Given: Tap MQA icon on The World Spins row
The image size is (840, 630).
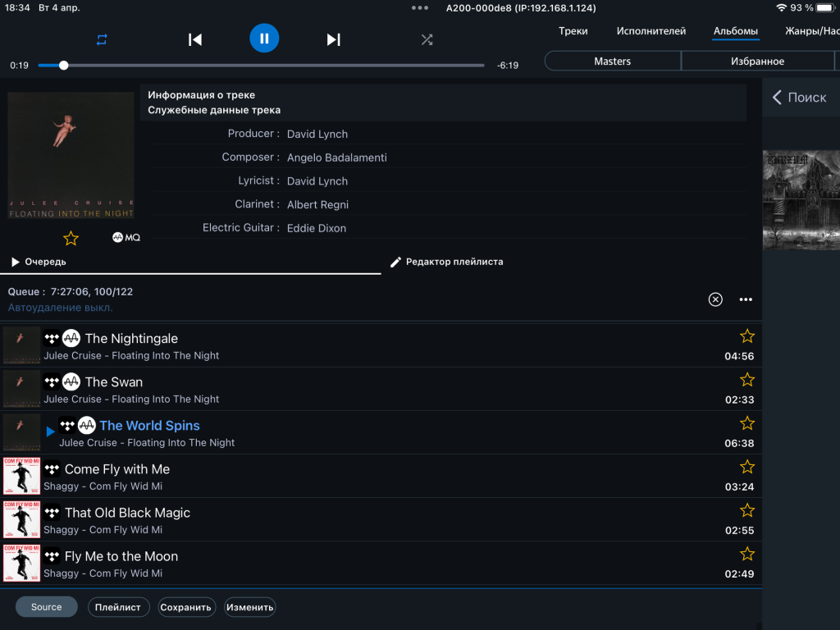Looking at the screenshot, I should pyautogui.click(x=87, y=426).
